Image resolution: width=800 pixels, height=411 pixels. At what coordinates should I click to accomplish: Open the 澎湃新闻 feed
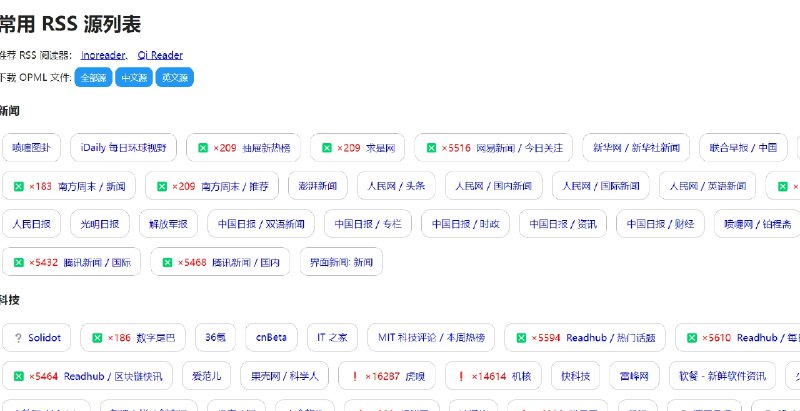[x=318, y=186]
